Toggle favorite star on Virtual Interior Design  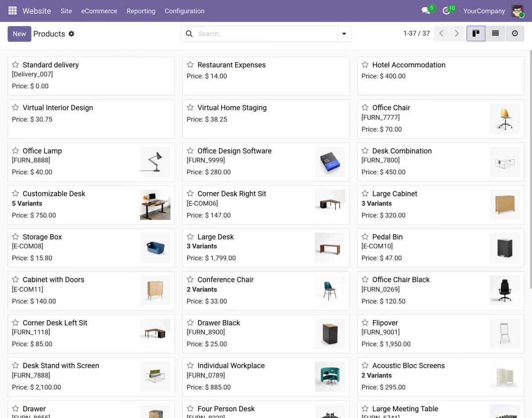click(16, 108)
